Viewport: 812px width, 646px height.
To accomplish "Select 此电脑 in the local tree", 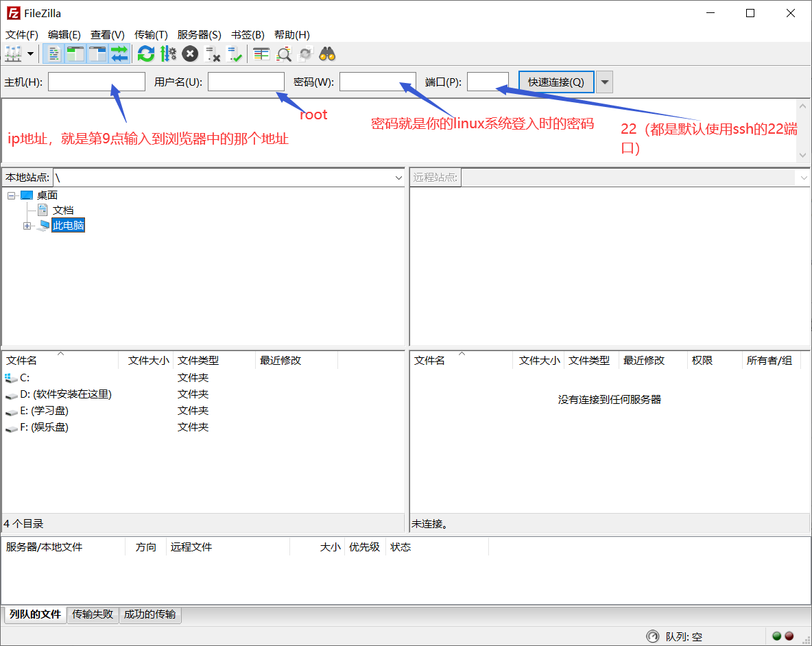I will 68,225.
